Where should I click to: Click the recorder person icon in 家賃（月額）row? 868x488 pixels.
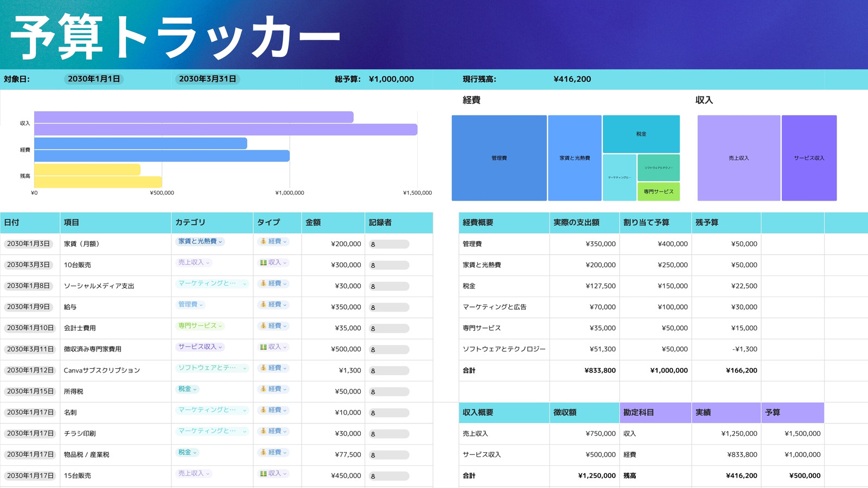(x=373, y=245)
